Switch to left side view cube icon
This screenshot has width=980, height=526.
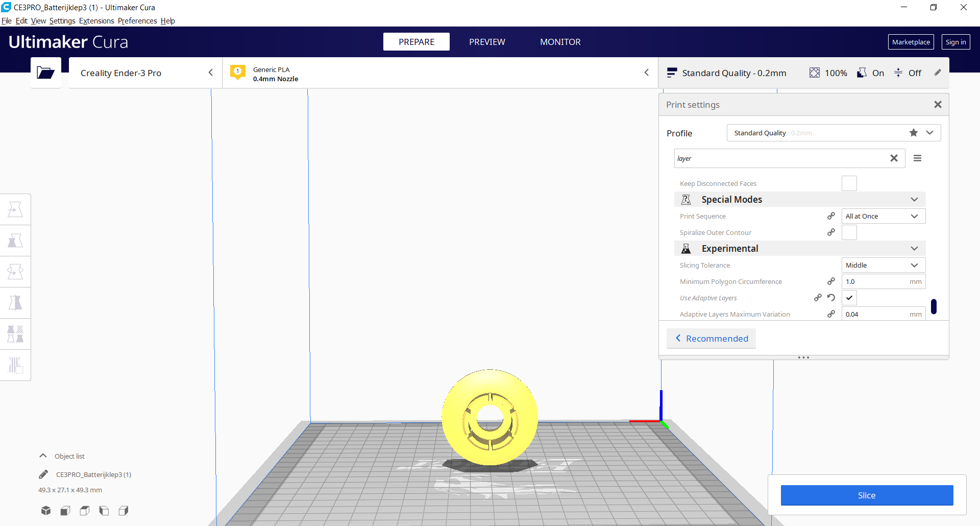point(104,511)
